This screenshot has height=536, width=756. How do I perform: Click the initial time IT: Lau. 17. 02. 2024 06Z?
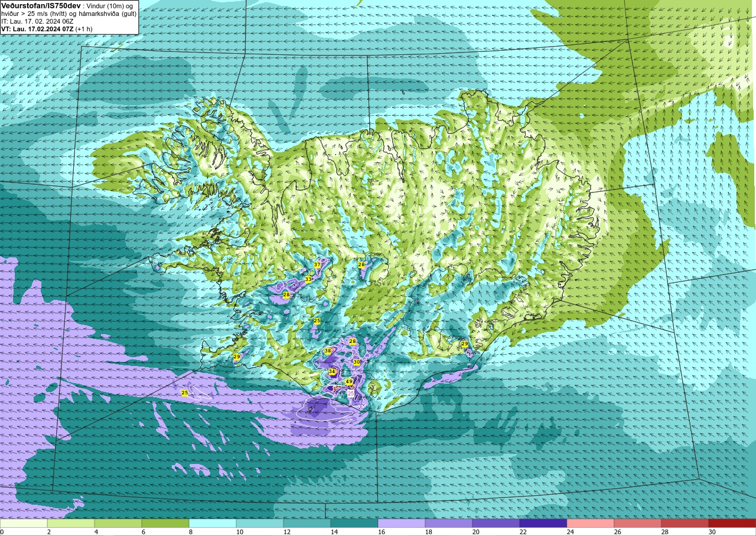[37, 21]
